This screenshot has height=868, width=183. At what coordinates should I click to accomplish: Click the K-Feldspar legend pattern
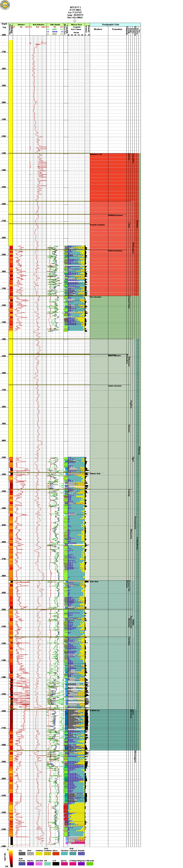73,864
